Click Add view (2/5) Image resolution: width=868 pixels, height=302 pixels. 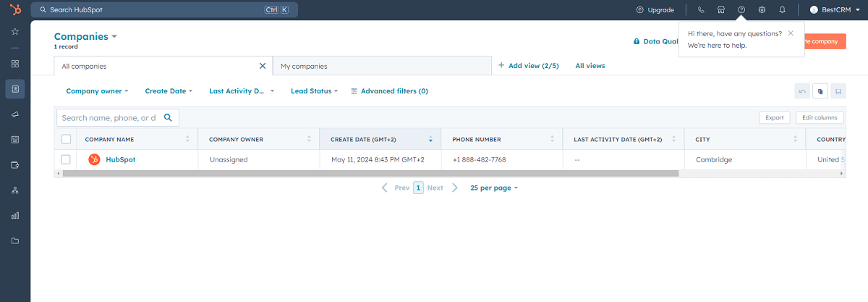[529, 65]
